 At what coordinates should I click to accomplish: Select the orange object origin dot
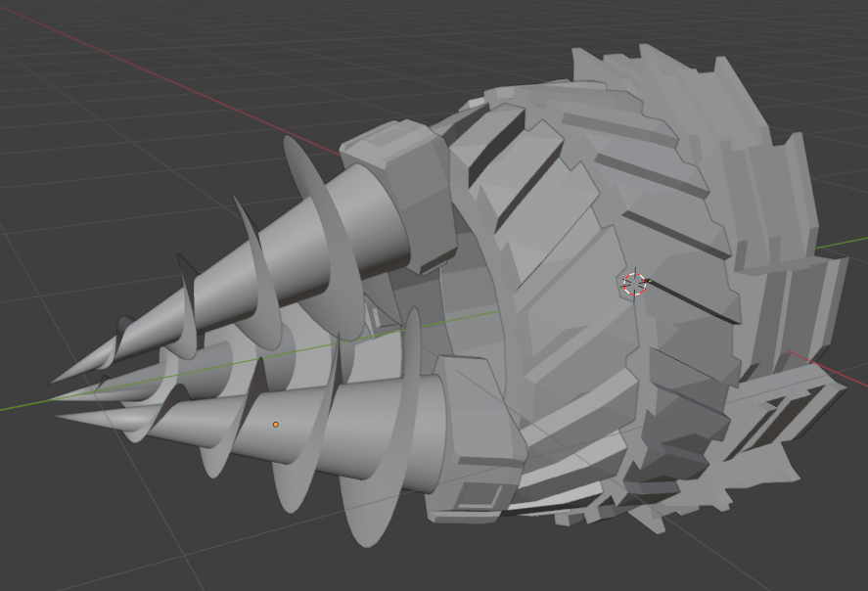(x=275, y=425)
